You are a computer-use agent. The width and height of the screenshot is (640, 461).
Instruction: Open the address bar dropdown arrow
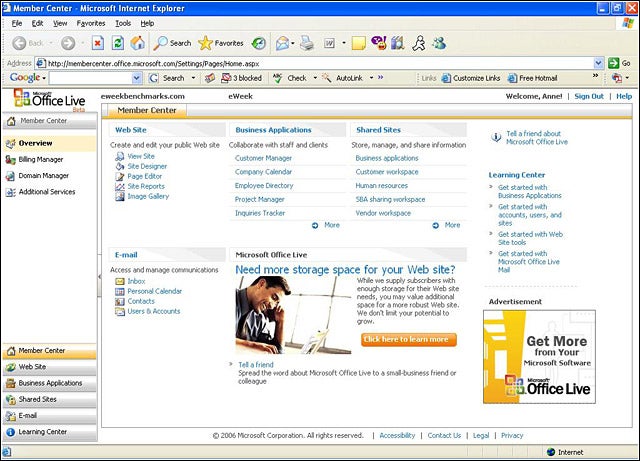click(x=598, y=63)
